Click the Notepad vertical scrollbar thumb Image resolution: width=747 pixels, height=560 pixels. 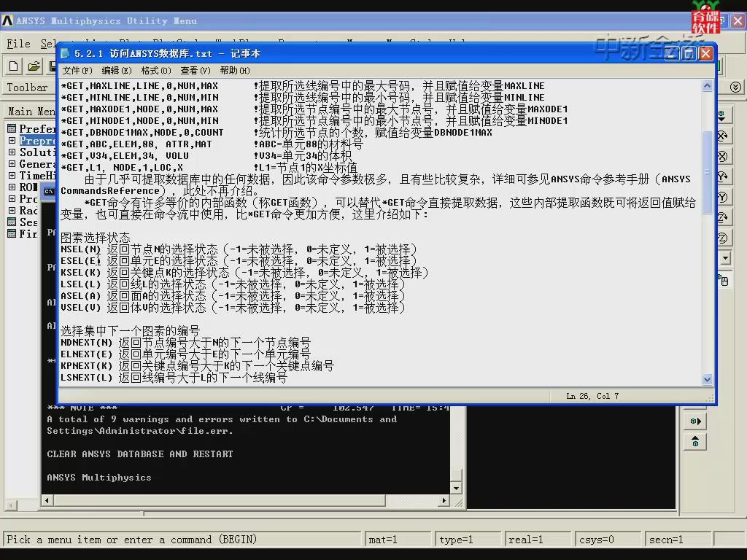707,171
